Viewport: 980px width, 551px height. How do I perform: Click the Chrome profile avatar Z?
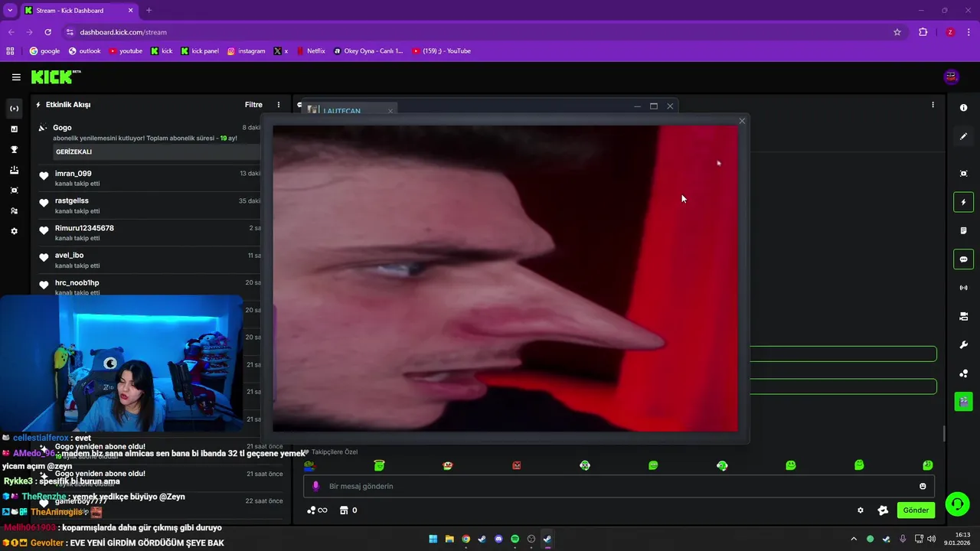coord(950,32)
